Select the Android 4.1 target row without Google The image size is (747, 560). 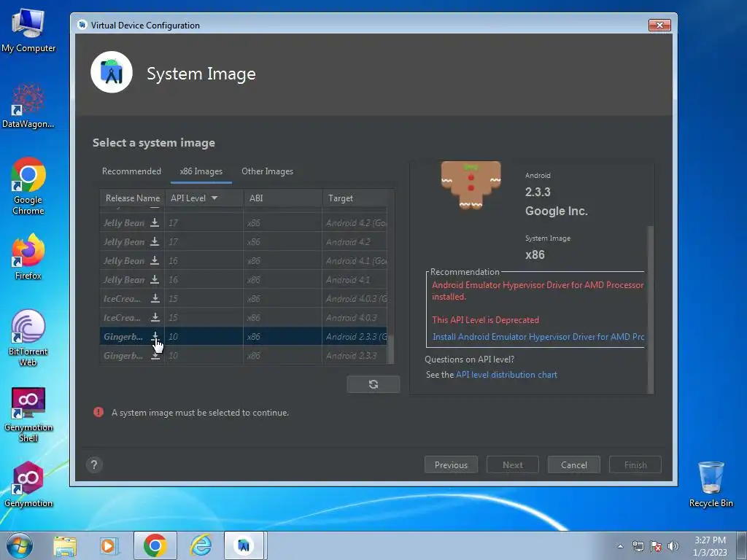[355, 279]
